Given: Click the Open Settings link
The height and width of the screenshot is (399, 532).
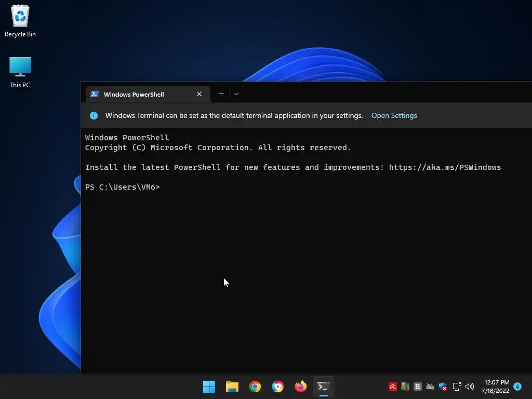Looking at the screenshot, I should [394, 115].
